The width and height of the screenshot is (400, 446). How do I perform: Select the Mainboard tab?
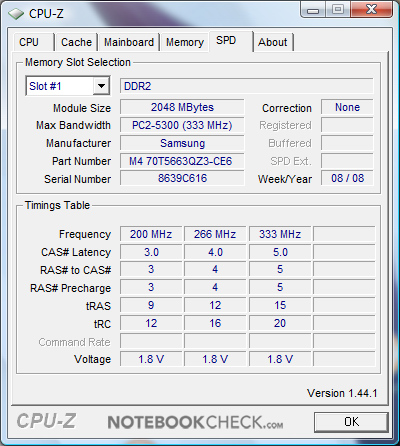point(129,42)
